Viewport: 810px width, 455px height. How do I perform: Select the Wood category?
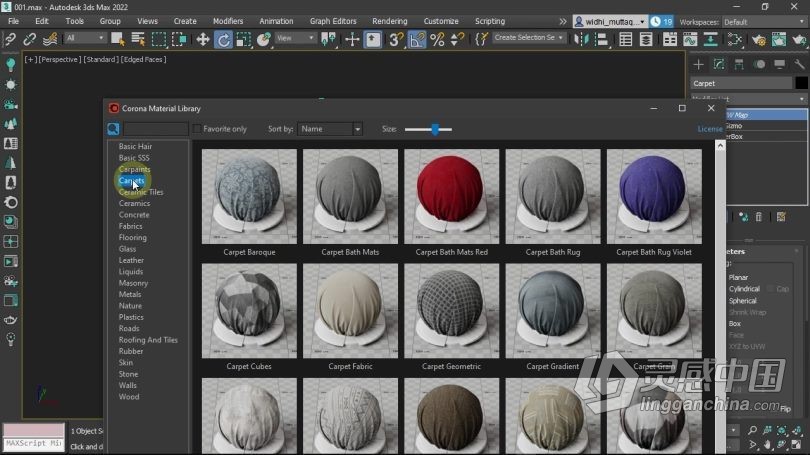(129, 397)
